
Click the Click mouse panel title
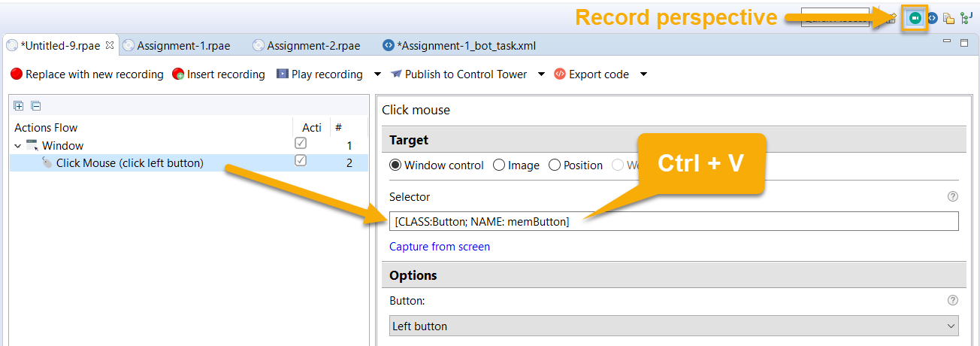pyautogui.click(x=416, y=110)
